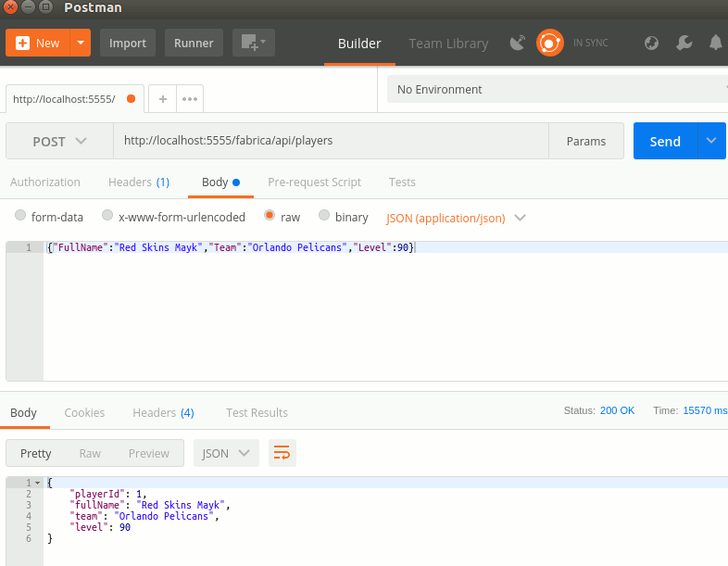The width and height of the screenshot is (728, 566).
Task: Open the Pre-request Script tab
Action: pyautogui.click(x=314, y=182)
